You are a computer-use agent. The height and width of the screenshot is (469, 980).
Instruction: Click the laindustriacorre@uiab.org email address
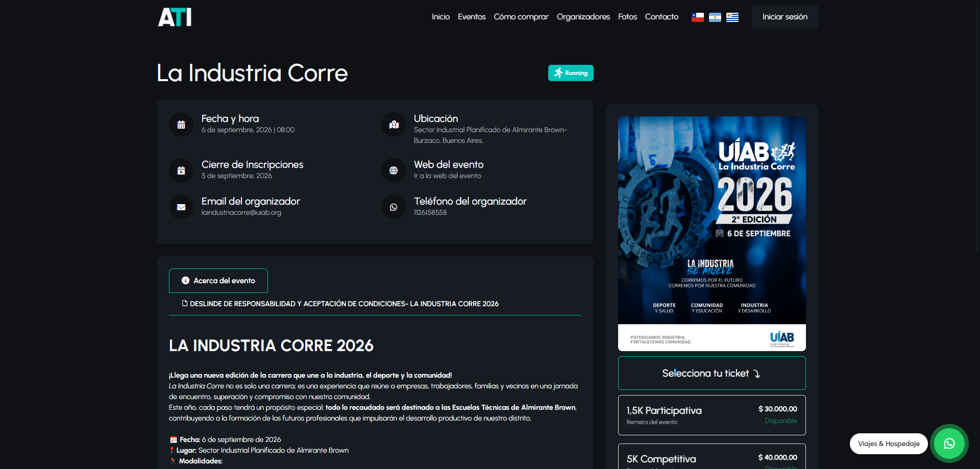tap(241, 212)
